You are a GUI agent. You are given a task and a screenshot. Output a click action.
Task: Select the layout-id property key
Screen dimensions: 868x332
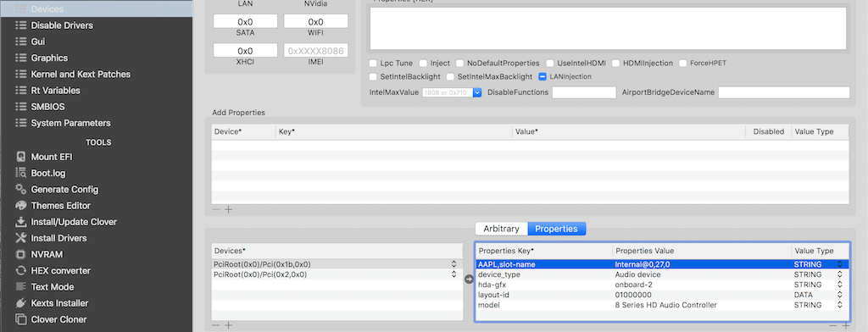point(494,295)
